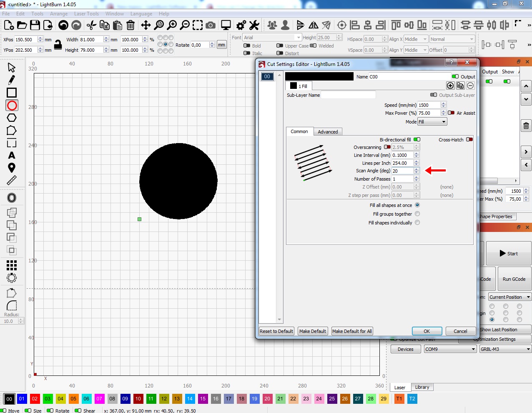Viewport: 532px width, 413px height.
Task: Add a new sub-layer with plus icon
Action: point(450,86)
